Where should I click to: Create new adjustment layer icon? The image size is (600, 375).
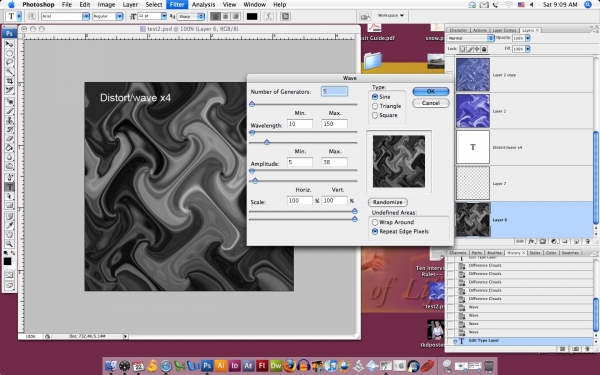point(554,241)
